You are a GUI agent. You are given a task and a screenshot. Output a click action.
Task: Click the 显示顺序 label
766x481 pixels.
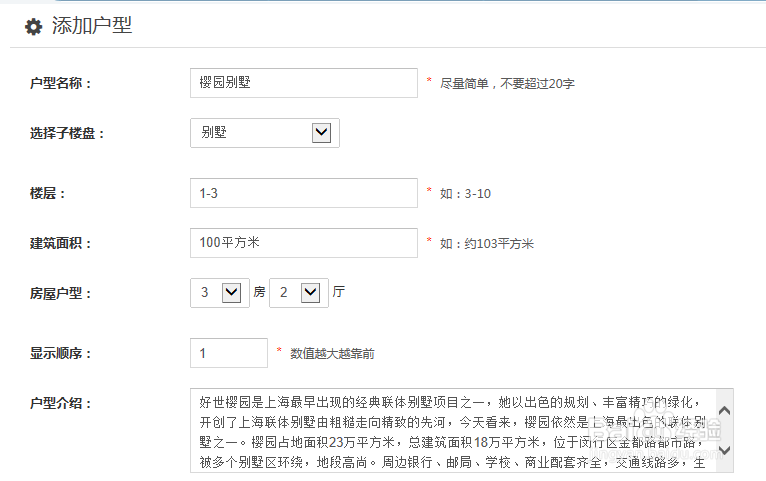[x=61, y=354]
